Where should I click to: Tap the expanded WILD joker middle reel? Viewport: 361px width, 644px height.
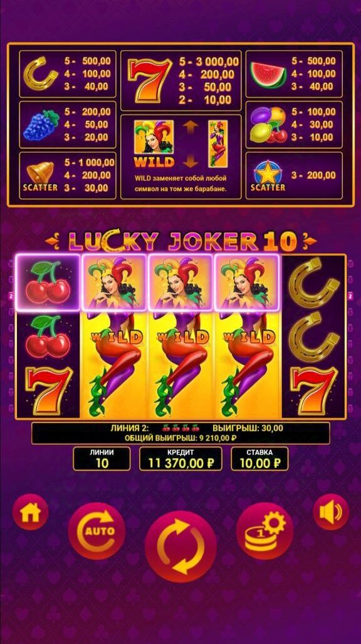pos(180,336)
